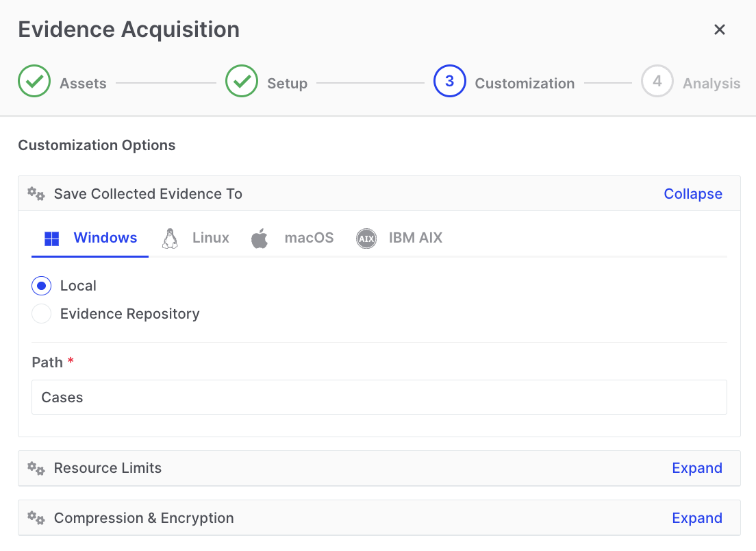
Task: Click the Setup green checkmark icon
Action: click(x=242, y=82)
